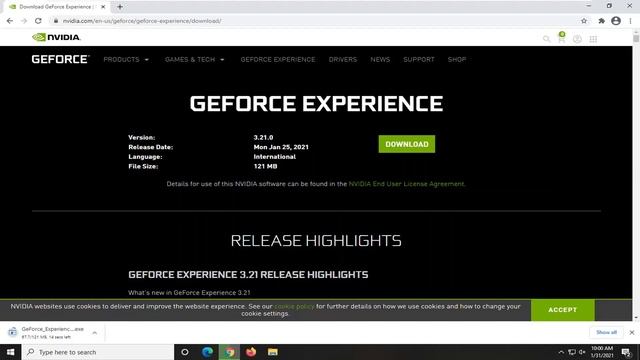Click the text What's new in GeForce Experience 3.21

coord(189,293)
